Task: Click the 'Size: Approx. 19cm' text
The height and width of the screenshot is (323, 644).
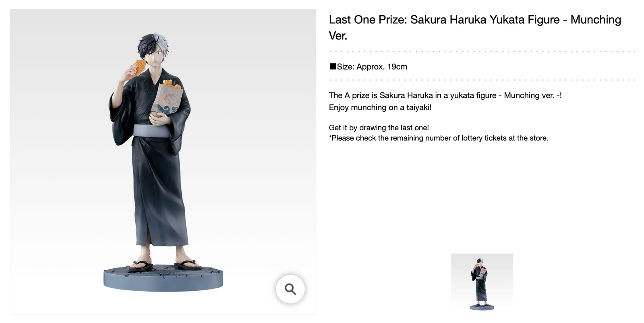Action: (x=372, y=67)
